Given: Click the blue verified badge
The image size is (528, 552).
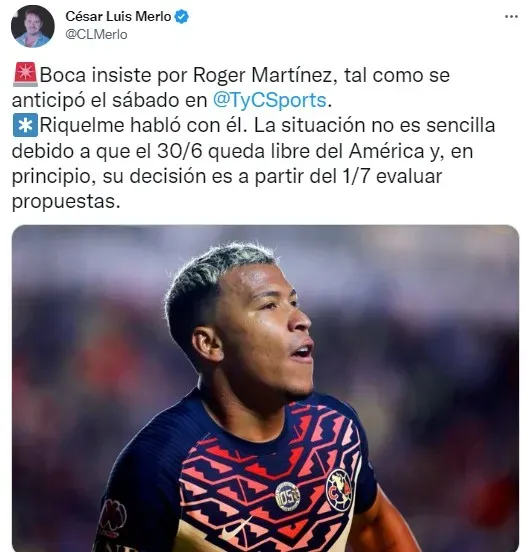Looking at the screenshot, I should 182,17.
